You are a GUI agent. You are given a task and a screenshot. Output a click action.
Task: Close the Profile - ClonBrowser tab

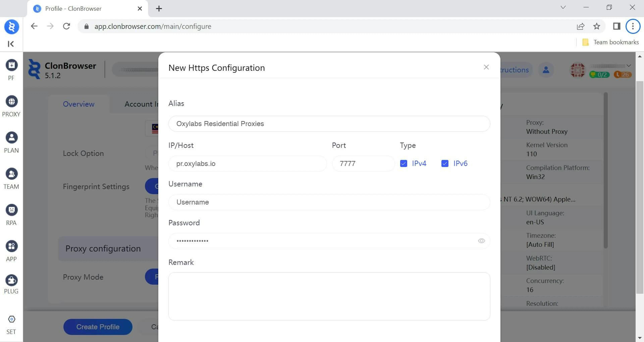point(140,9)
